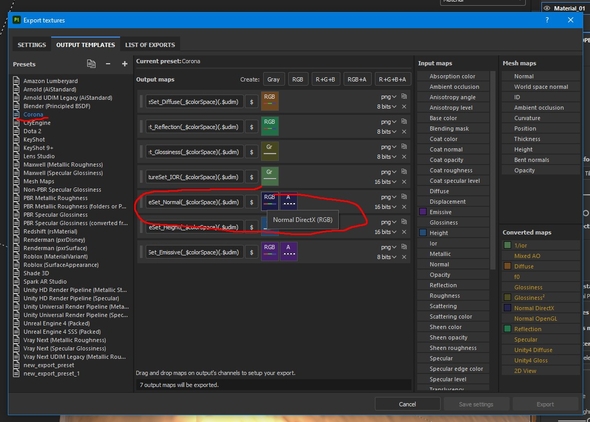Remove preset using the minus icon
The image size is (590, 422).
(x=108, y=64)
